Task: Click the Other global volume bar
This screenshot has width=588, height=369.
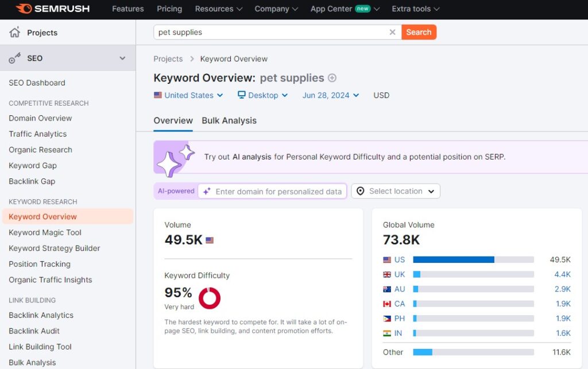Action: [x=473, y=352]
